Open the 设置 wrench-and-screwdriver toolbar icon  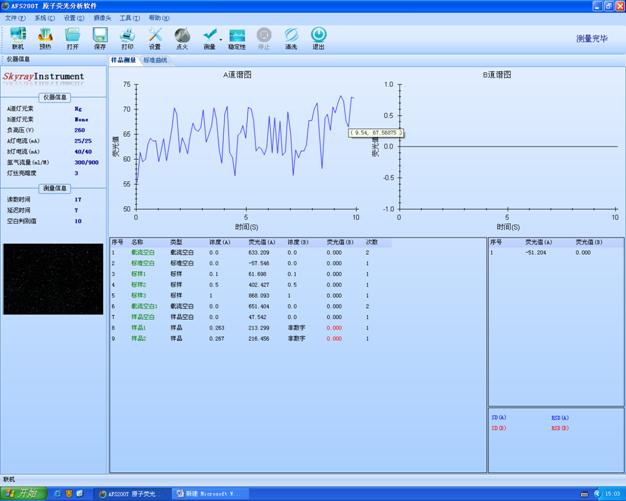click(x=154, y=38)
